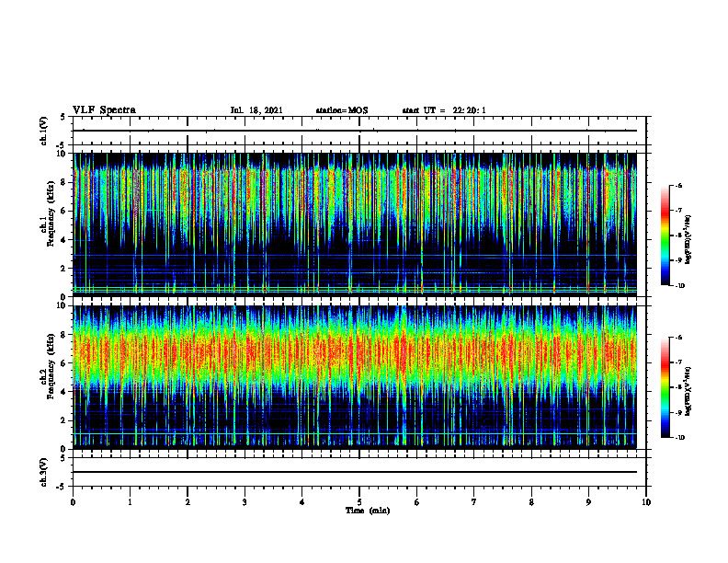Select the date "Jul 18, 2021" in header

click(256, 110)
